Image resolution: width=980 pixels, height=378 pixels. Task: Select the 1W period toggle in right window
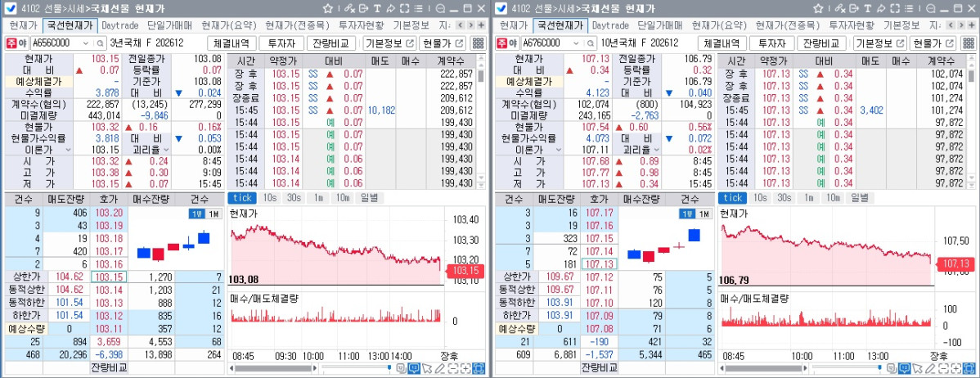(687, 214)
